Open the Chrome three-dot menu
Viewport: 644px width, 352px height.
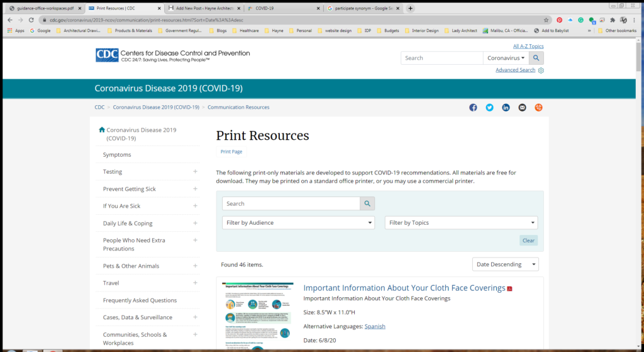coord(635,20)
